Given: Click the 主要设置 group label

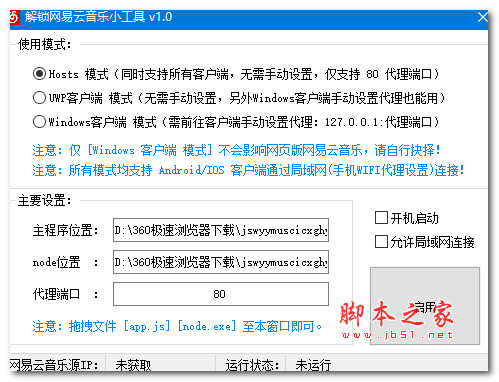Looking at the screenshot, I should (x=45, y=200).
